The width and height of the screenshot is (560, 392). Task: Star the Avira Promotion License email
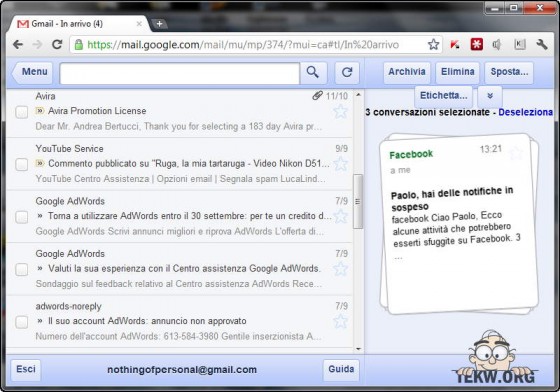(x=340, y=111)
